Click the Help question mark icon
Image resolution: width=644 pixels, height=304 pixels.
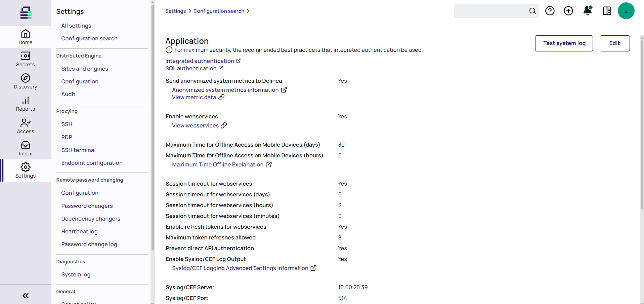pos(550,11)
